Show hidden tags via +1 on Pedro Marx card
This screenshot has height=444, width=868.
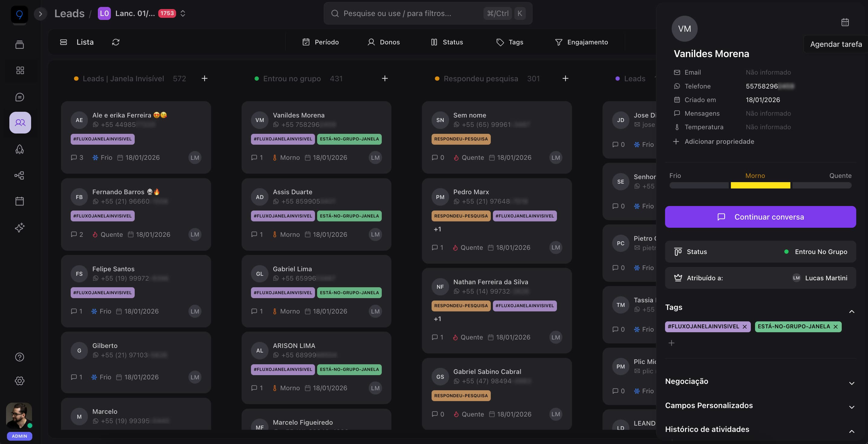(437, 229)
